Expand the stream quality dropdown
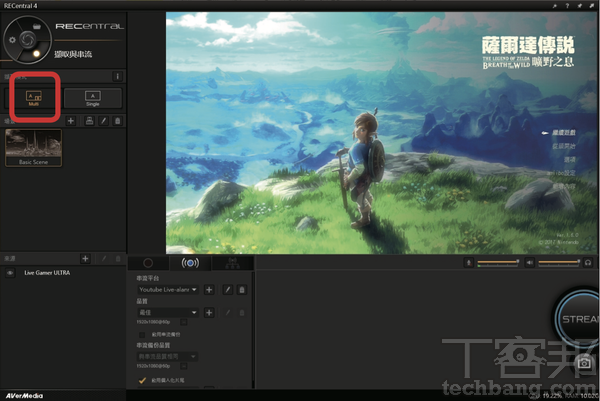The width and height of the screenshot is (600, 401). [x=168, y=313]
